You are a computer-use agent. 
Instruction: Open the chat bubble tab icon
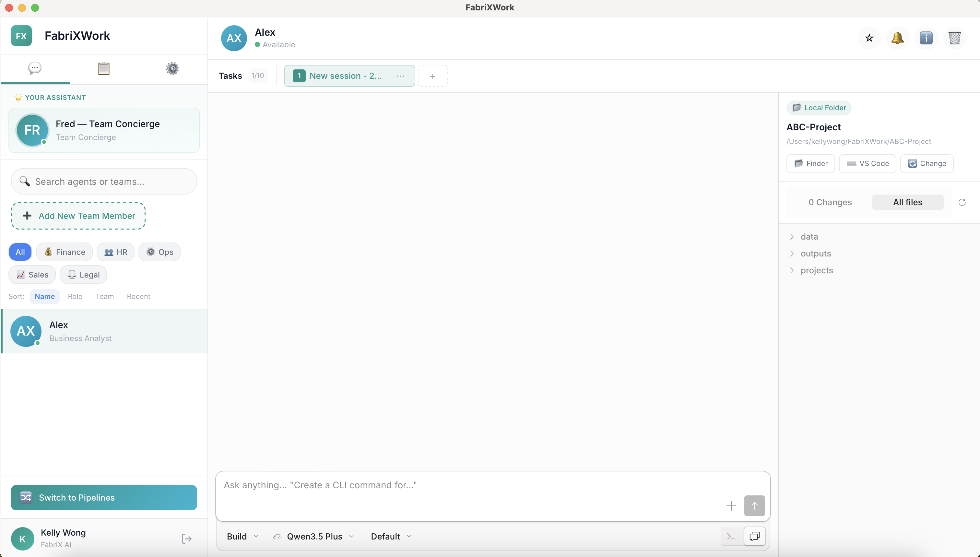pyautogui.click(x=34, y=69)
